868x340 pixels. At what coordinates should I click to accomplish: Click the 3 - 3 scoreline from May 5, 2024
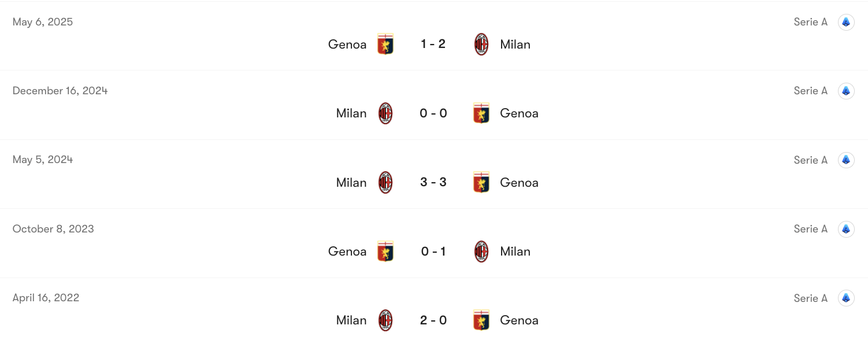[x=433, y=182]
